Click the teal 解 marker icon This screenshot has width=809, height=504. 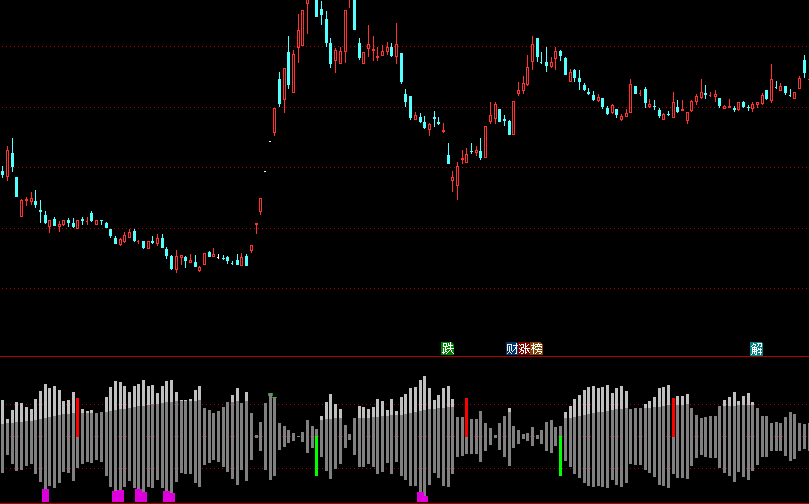pos(756,349)
